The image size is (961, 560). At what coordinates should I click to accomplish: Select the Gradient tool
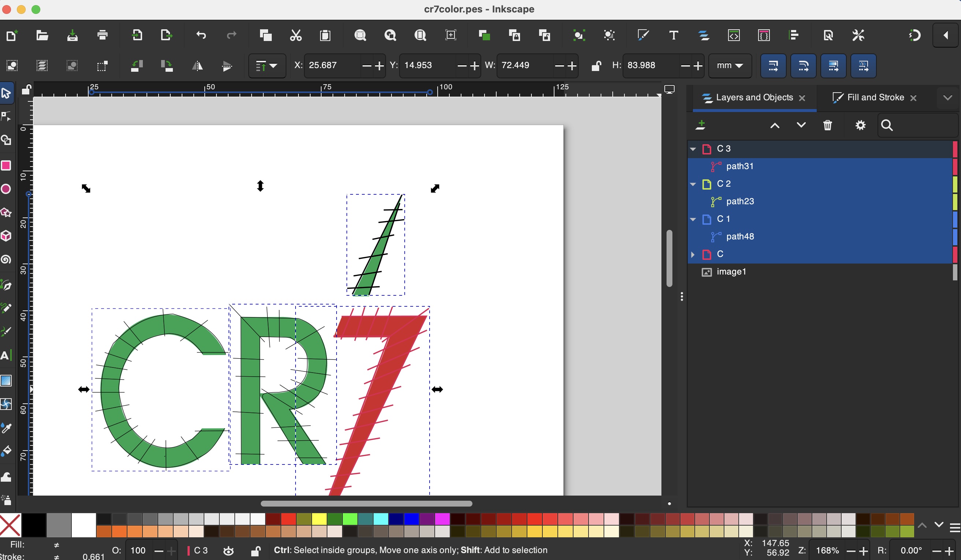point(6,380)
